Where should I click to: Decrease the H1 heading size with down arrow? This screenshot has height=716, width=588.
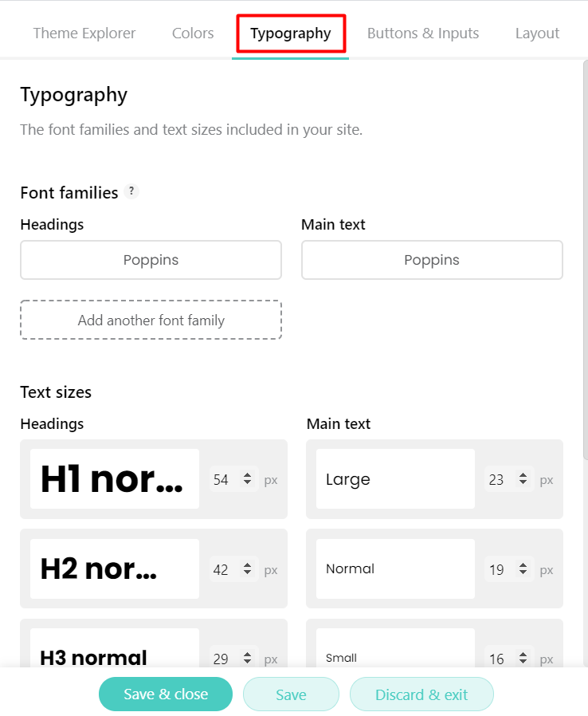(247, 482)
